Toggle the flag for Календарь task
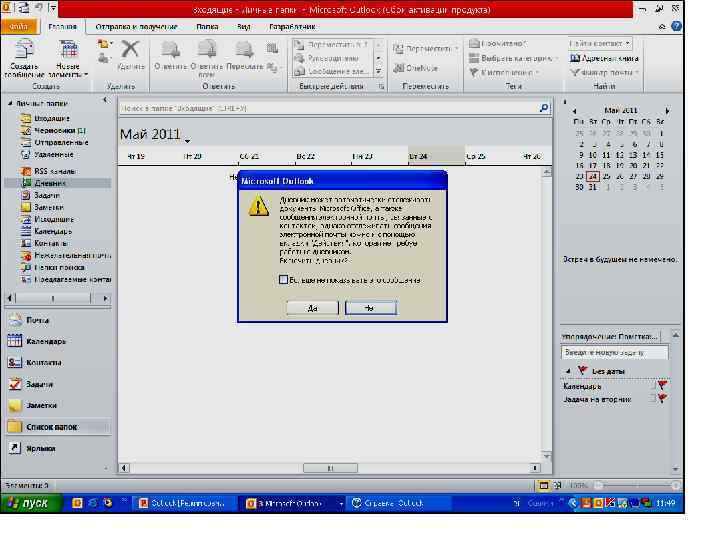Screen dimensions: 720x540 662,385
